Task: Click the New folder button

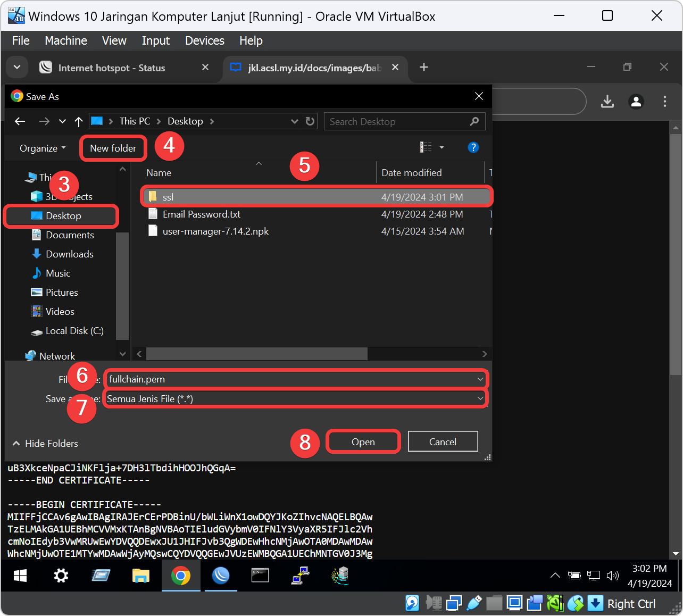Action: pyautogui.click(x=113, y=148)
